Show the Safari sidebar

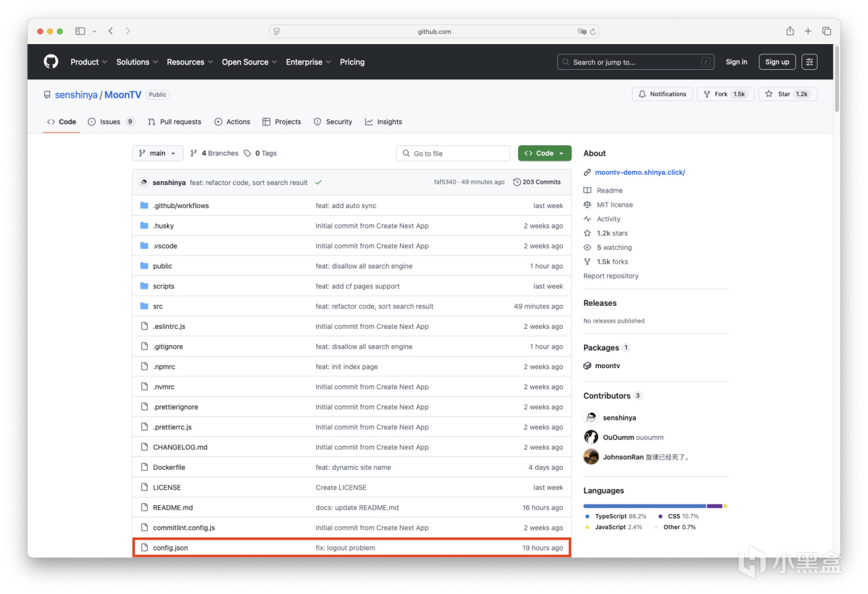(80, 31)
